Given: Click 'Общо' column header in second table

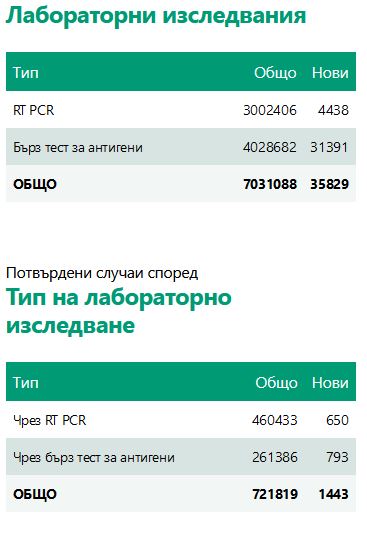Looking at the screenshot, I should (276, 383).
